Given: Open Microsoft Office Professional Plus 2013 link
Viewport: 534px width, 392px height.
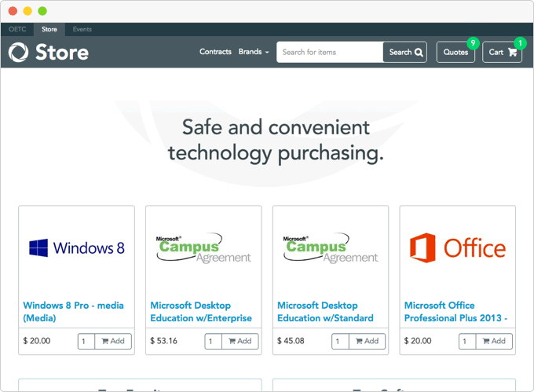Looking at the screenshot, I should [455, 312].
